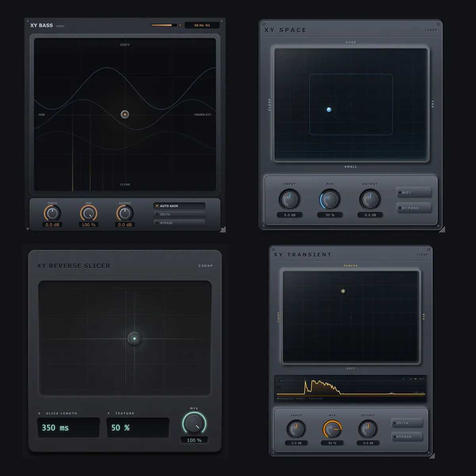Click the XY Reverse Slicer center puck

tap(134, 339)
